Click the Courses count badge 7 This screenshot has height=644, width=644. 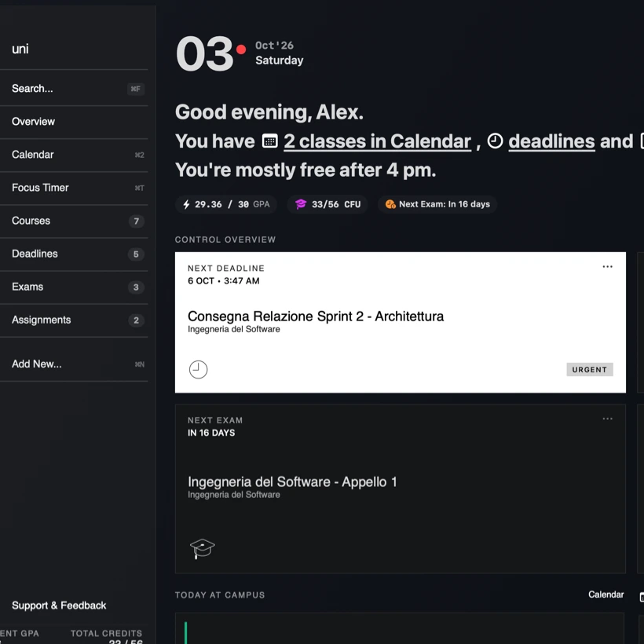coord(137,221)
